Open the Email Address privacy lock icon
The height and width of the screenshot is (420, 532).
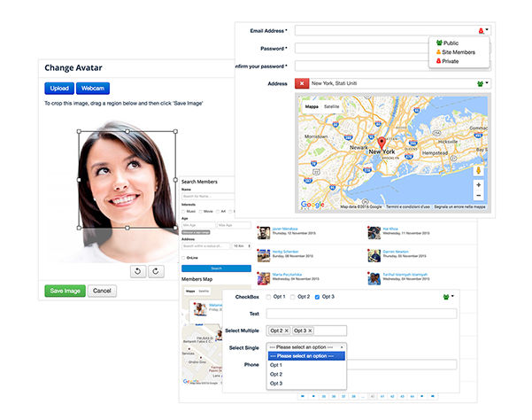[x=481, y=31]
